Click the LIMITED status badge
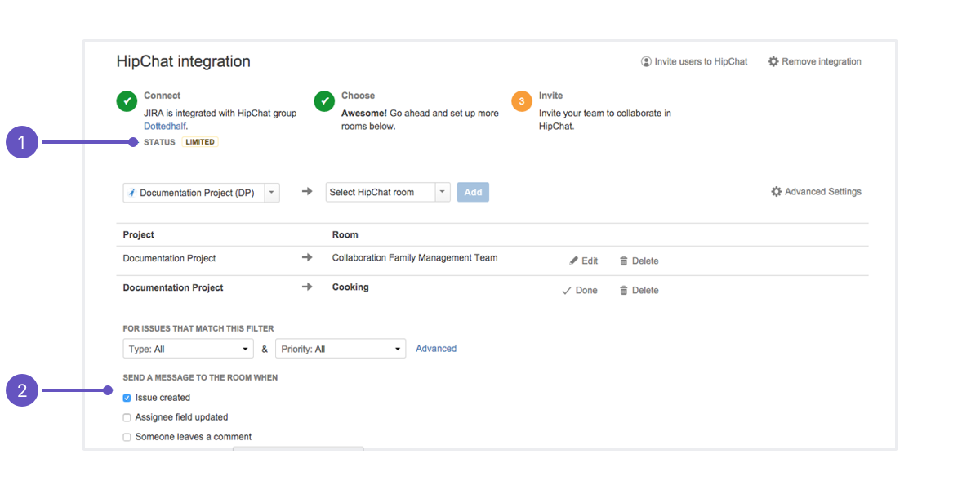Viewport: 980px width, 490px height. coord(200,142)
